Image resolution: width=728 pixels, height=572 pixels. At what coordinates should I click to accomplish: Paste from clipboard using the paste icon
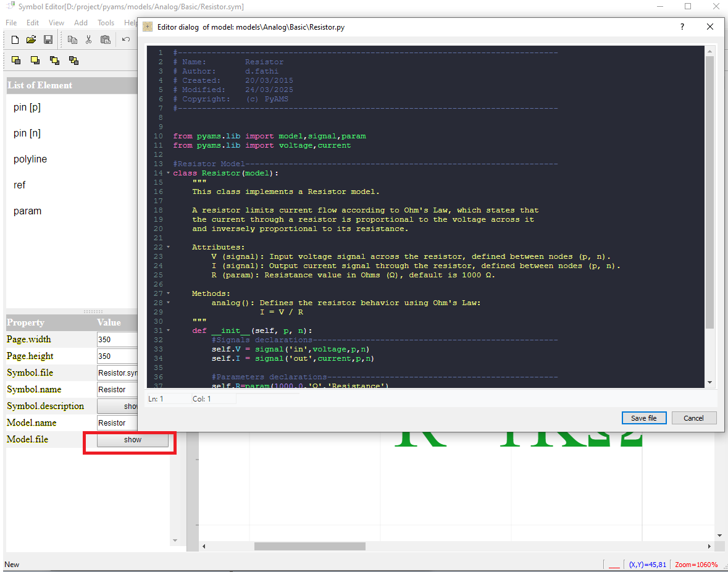tap(106, 40)
